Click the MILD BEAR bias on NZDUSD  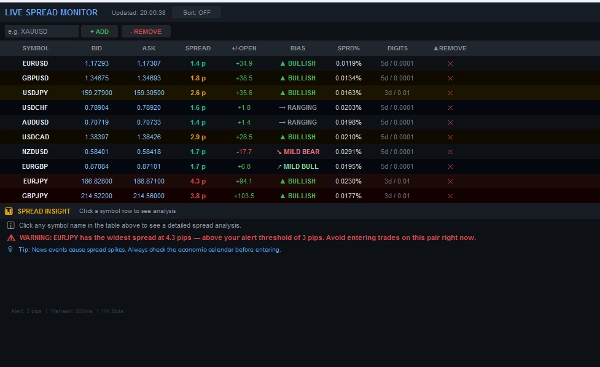298,152
